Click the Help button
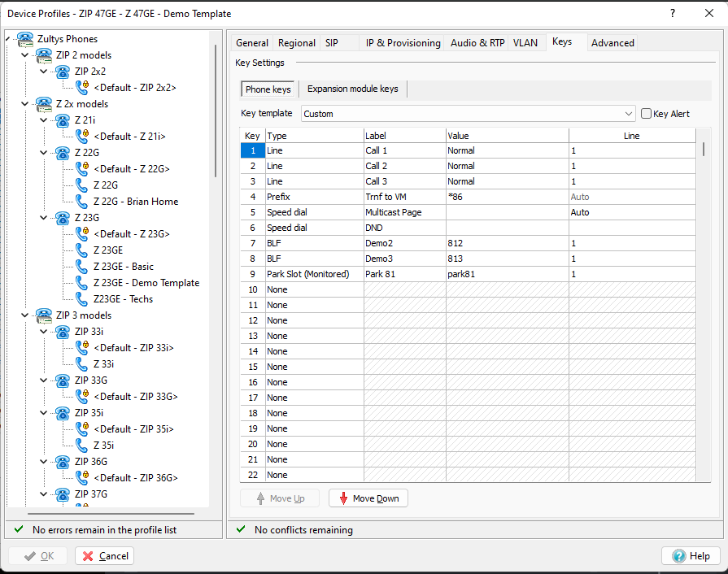Screen dimensions: 728x574 (691, 556)
